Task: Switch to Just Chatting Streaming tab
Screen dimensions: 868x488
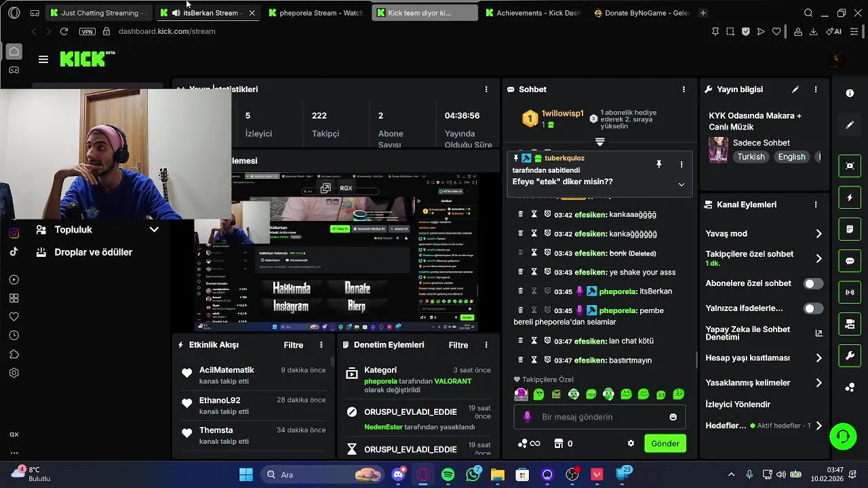Action: coord(98,13)
